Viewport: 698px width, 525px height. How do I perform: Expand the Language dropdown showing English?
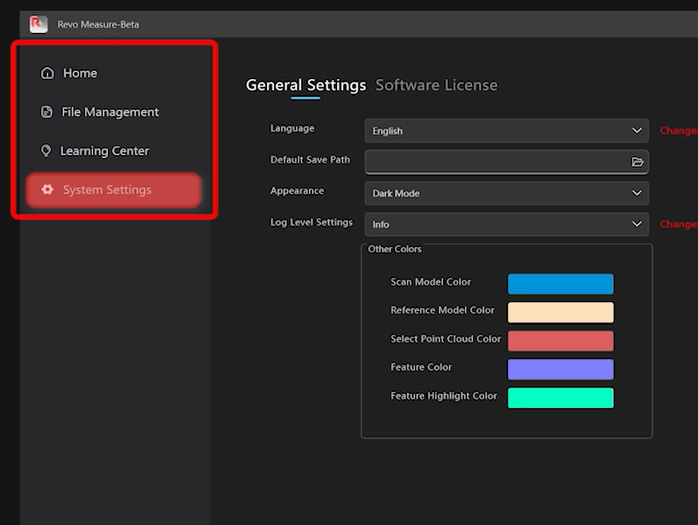coord(506,131)
